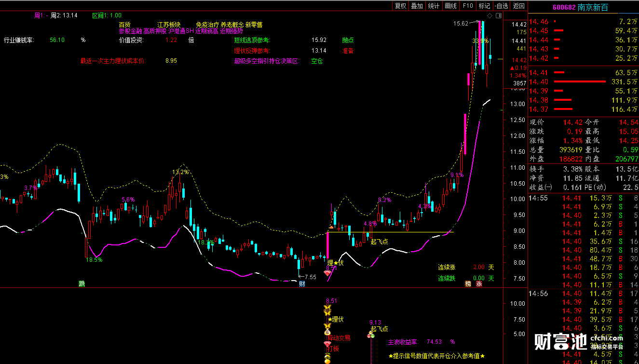
Task: Click the 江苏板块 sector label
Action: [x=169, y=24]
